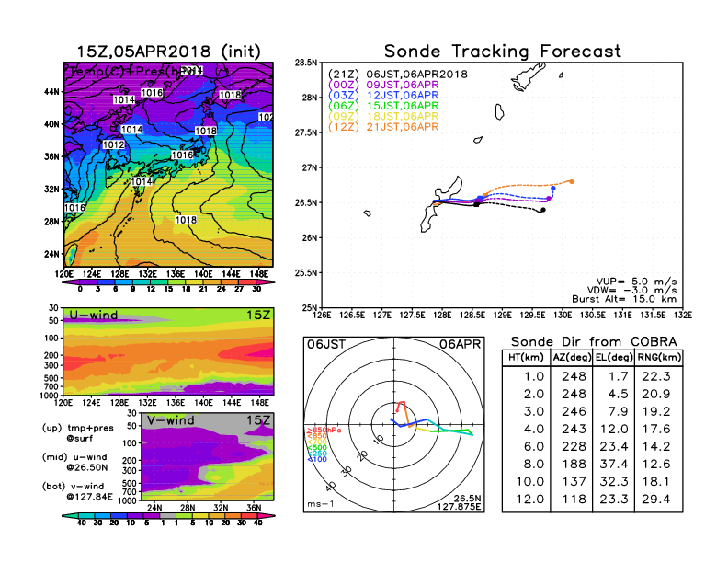Click the gray segment of the wind color bar
This screenshot has height=563, width=728.
tap(168, 515)
